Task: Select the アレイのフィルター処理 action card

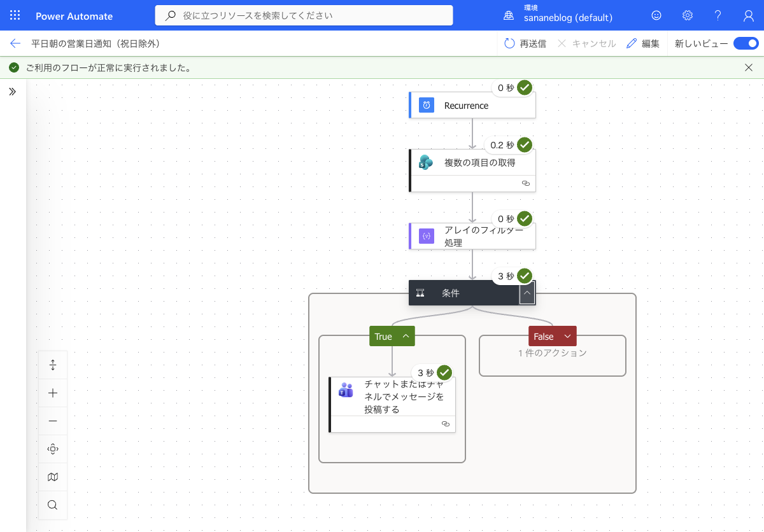Action: (x=472, y=236)
